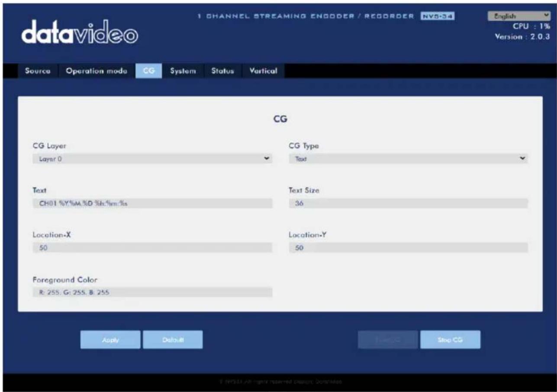Click the CG Type label
The width and height of the screenshot is (557, 392).
click(304, 146)
